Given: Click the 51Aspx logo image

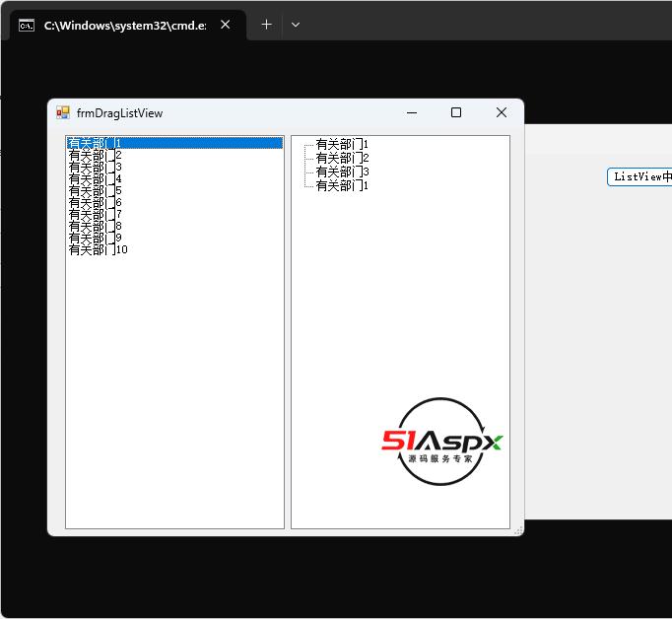Looking at the screenshot, I should [x=442, y=442].
